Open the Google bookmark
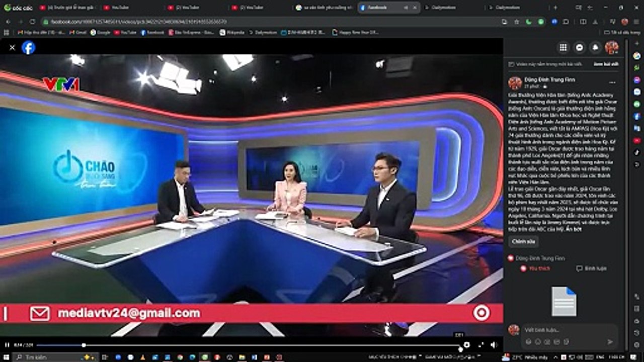The width and height of the screenshot is (644, 362). [100, 32]
